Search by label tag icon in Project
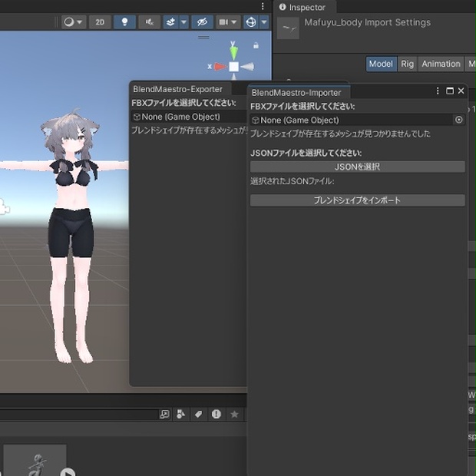This screenshot has width=476, height=476. click(x=198, y=414)
